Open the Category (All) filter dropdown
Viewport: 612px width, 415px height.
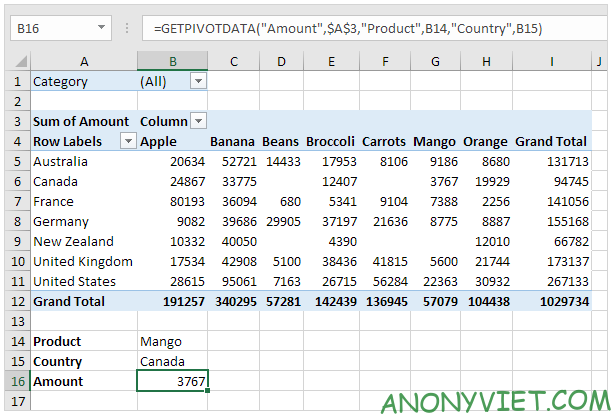(198, 81)
